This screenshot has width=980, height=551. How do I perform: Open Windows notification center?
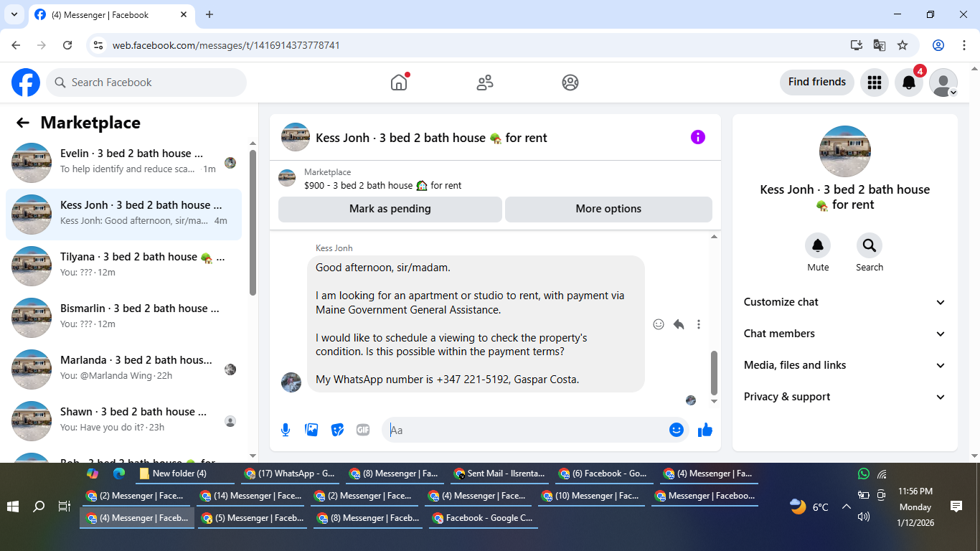point(956,507)
